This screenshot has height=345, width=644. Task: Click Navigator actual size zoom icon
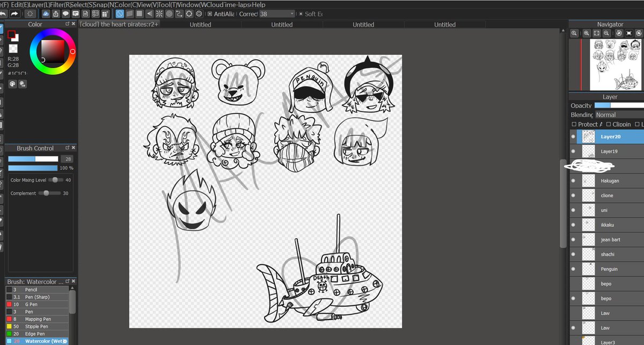[574, 33]
